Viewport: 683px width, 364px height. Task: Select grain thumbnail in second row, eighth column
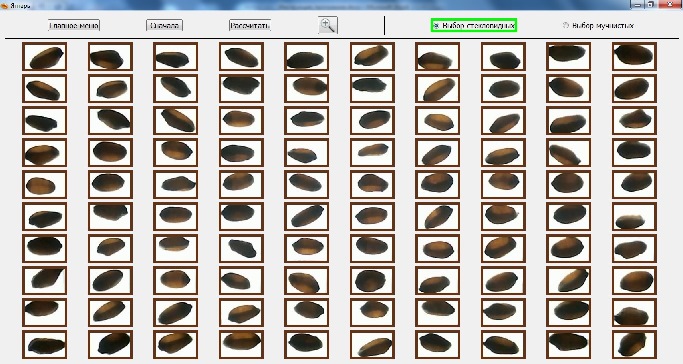coord(503,88)
